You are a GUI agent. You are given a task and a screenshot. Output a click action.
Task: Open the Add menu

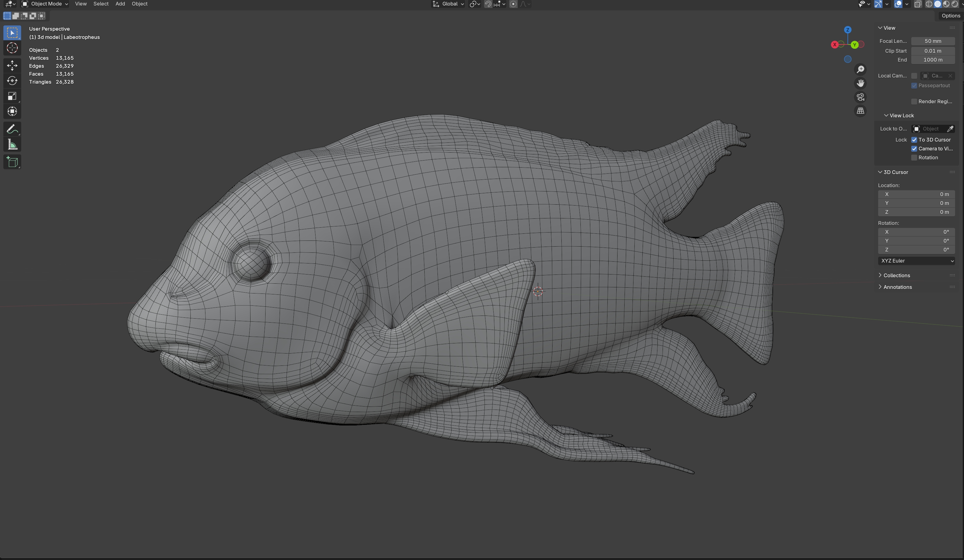pos(120,4)
